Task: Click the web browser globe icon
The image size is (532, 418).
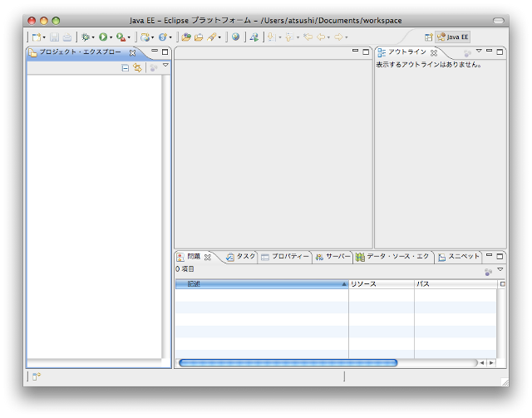Action: (236, 37)
